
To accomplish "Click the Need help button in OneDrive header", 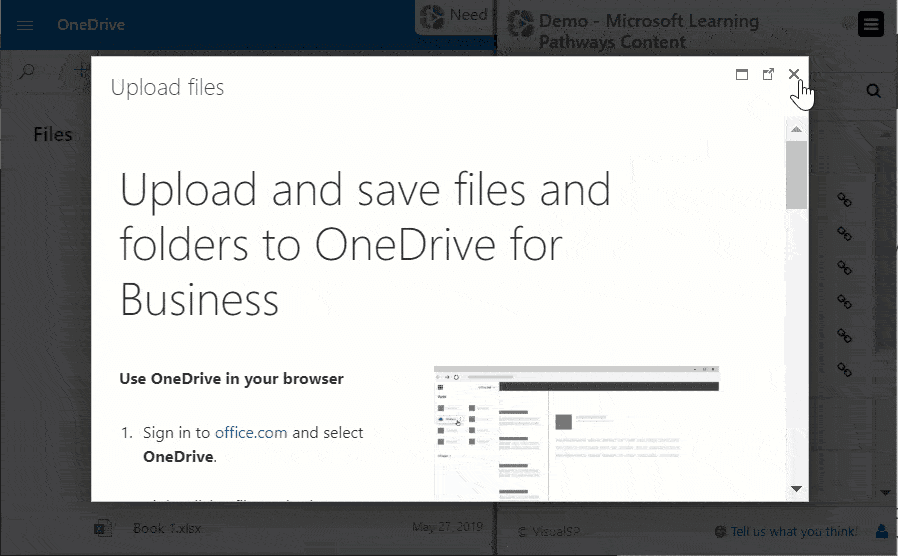I will [455, 17].
